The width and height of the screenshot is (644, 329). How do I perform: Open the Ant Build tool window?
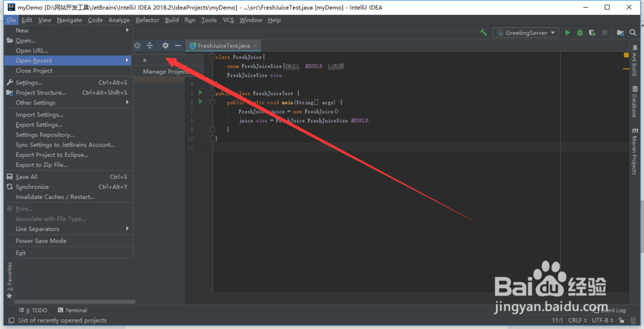635,61
